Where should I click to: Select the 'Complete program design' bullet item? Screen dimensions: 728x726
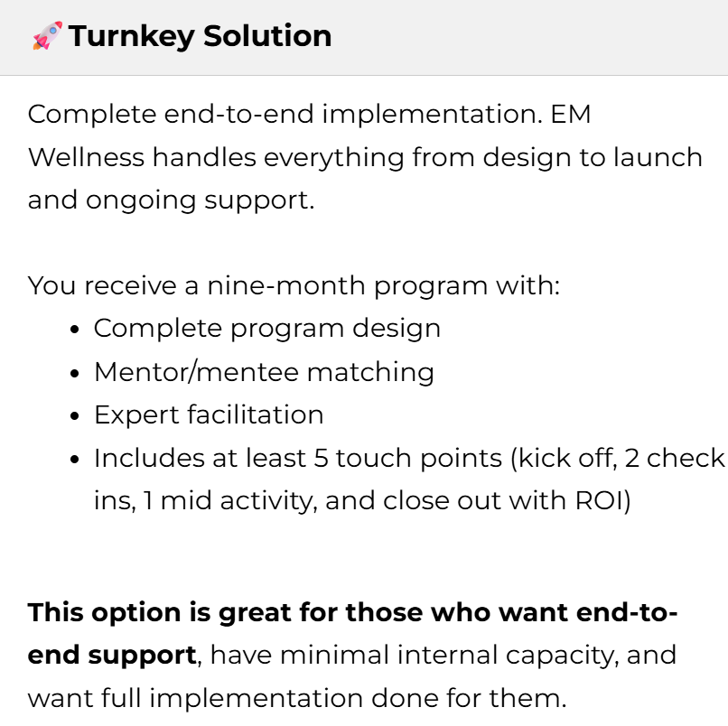267,329
